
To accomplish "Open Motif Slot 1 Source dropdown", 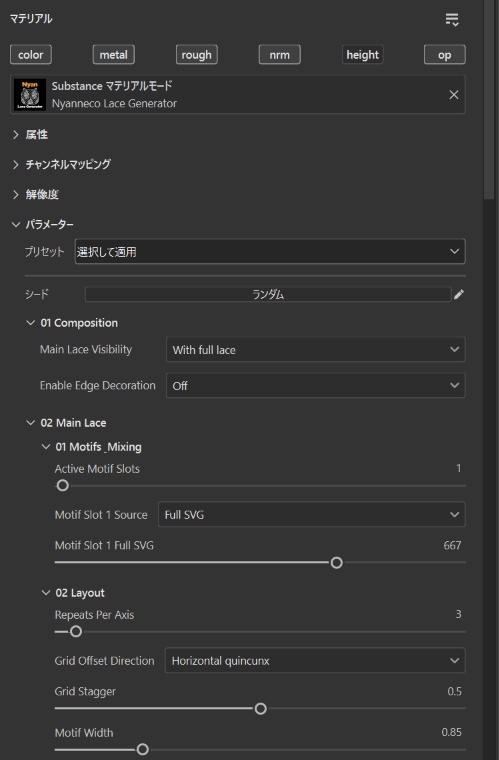I will pos(312,514).
